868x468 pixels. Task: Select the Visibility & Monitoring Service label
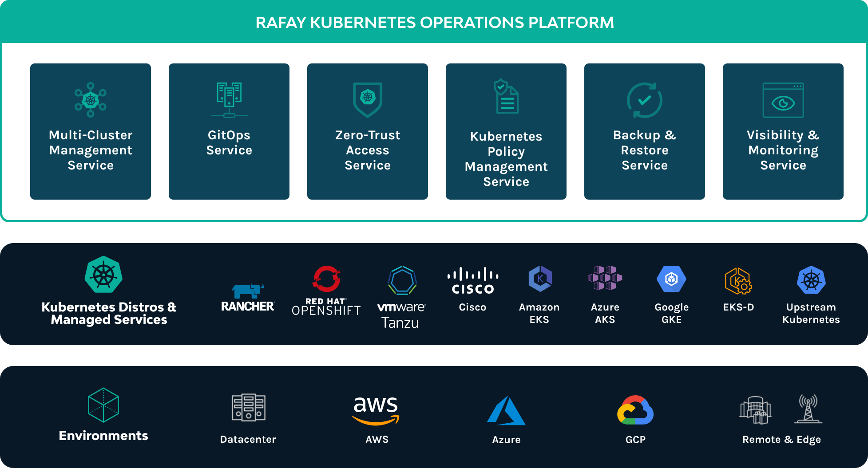783,150
